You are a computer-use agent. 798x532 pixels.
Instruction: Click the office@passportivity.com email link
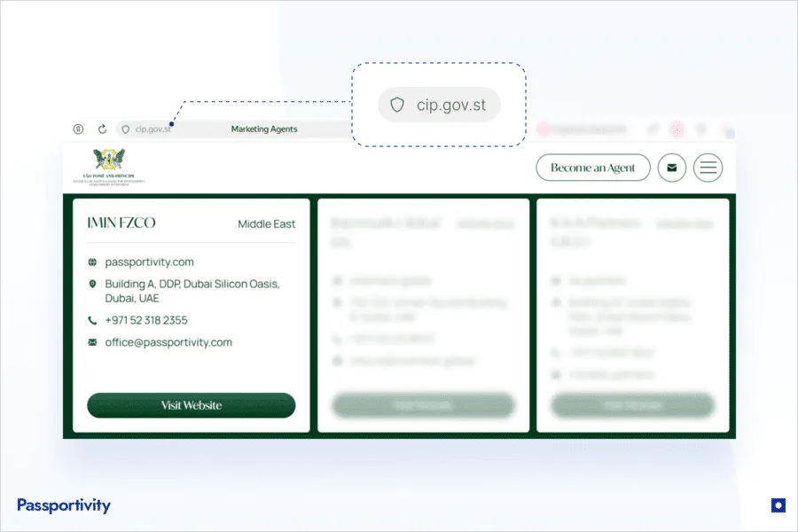(168, 342)
